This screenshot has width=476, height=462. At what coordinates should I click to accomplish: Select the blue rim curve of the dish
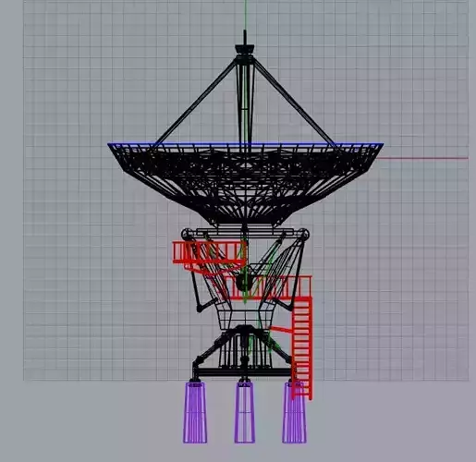246,143
